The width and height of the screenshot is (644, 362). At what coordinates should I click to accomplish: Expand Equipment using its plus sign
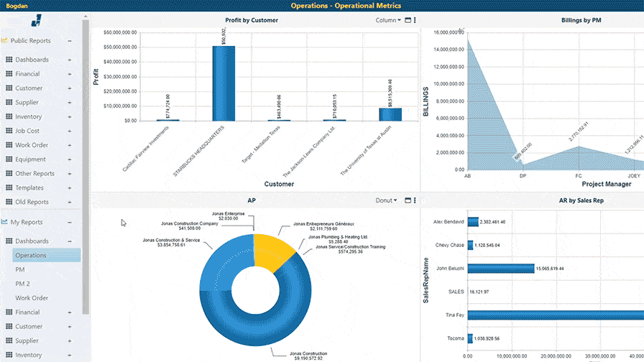70,159
